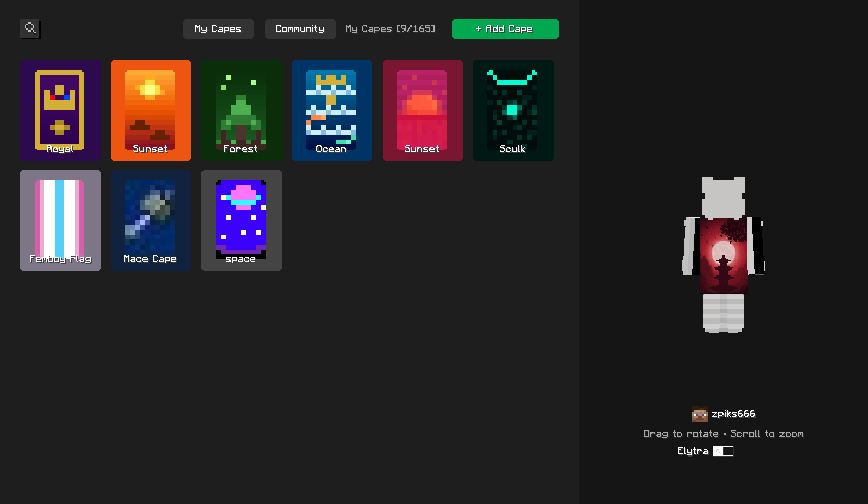This screenshot has height=504, width=868.
Task: Click the 3D player model preview
Action: click(723, 255)
